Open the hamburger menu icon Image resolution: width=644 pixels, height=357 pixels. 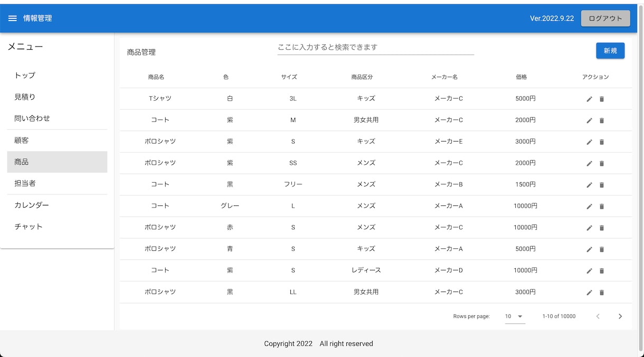pyautogui.click(x=13, y=18)
